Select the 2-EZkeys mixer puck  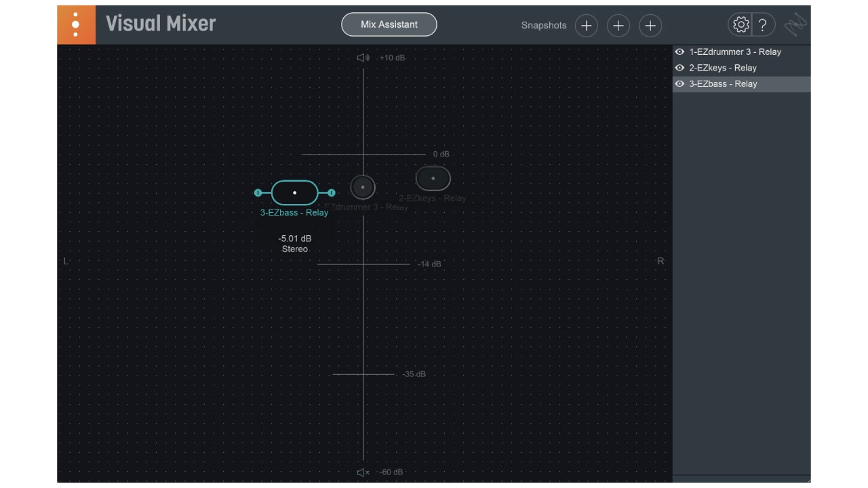click(x=433, y=178)
